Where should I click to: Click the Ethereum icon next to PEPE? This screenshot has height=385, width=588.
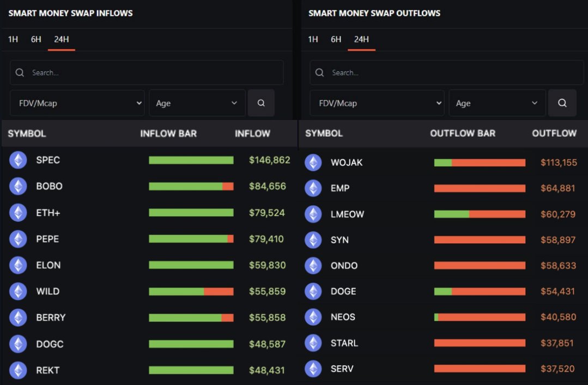point(18,239)
